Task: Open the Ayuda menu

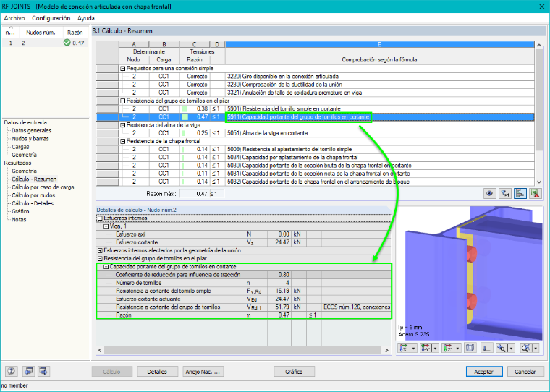Action: (x=86, y=18)
